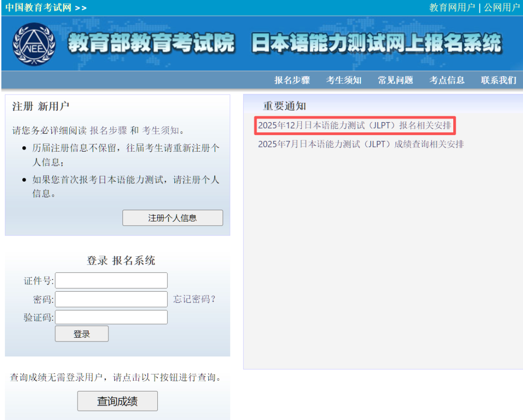Open the 报名步骤 menu item
Image resolution: width=523 pixels, height=420 pixels.
tap(292, 80)
